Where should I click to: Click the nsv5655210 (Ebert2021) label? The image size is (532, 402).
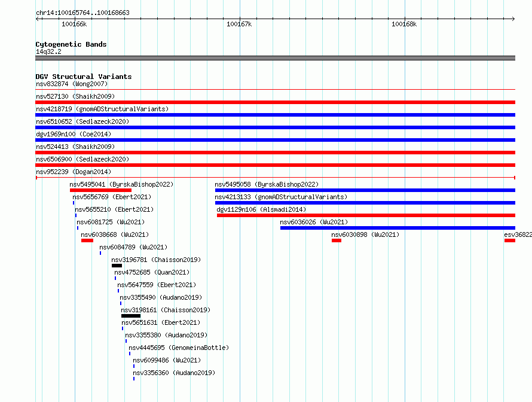(114, 209)
